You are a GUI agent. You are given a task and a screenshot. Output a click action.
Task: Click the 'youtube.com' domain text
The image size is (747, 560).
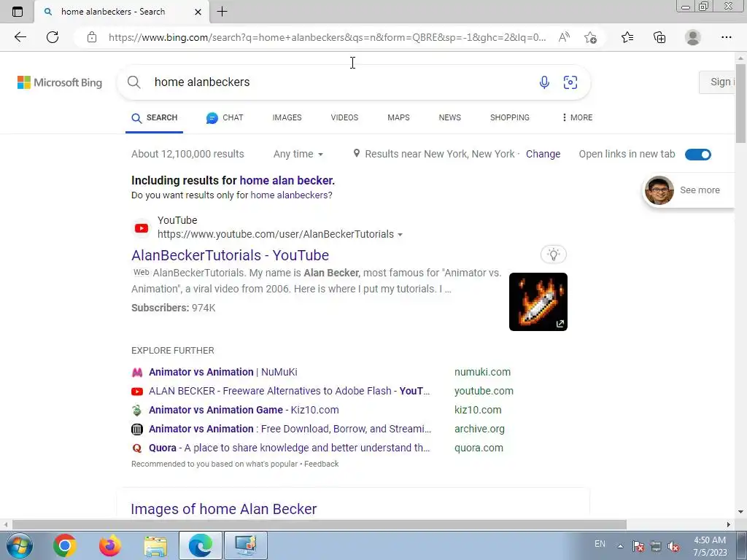pos(484,391)
